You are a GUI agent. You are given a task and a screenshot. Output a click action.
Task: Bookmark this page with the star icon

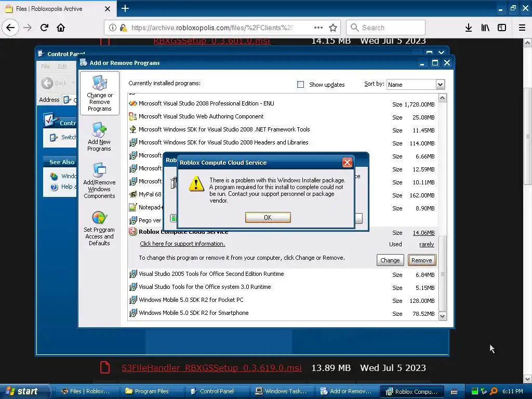333,28
